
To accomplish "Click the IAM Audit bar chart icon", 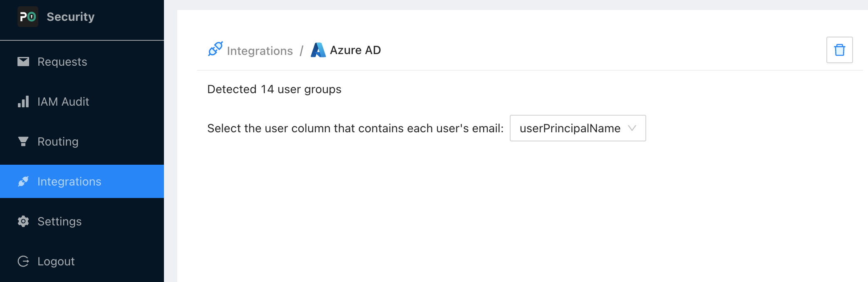I will (x=23, y=101).
